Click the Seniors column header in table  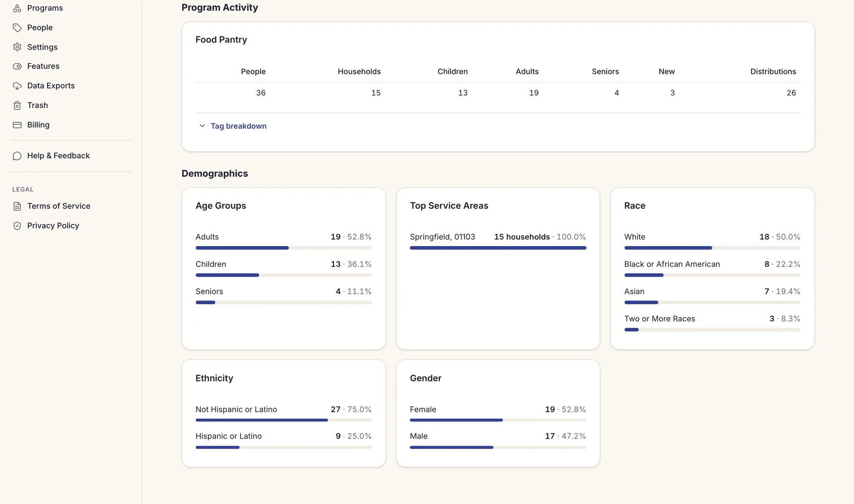coord(605,72)
